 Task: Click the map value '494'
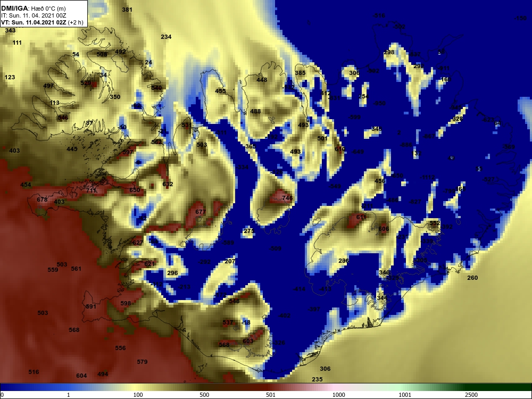pos(103,374)
